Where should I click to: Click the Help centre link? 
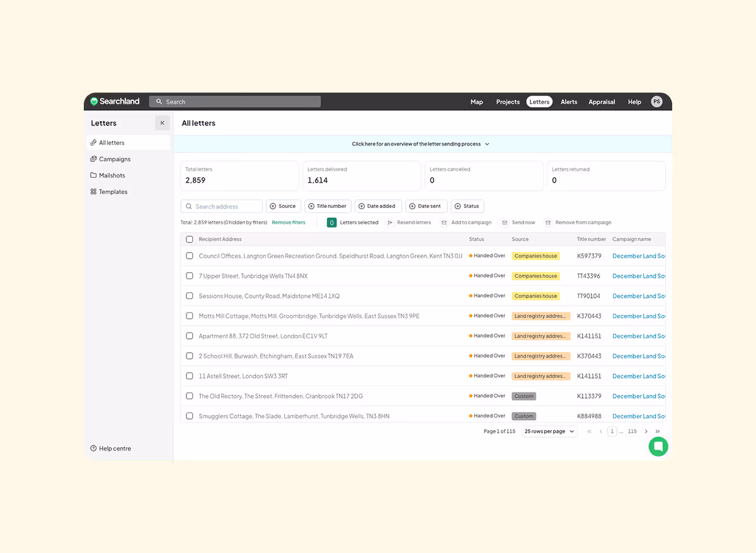point(111,448)
